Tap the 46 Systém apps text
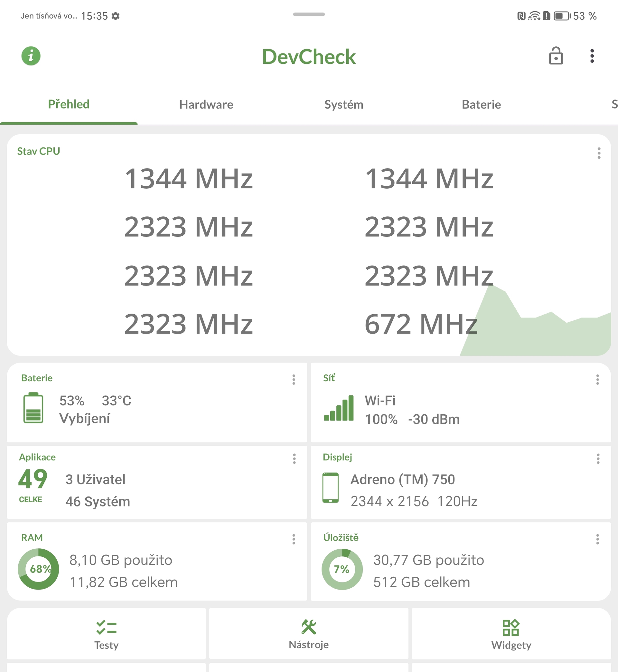 click(x=98, y=502)
